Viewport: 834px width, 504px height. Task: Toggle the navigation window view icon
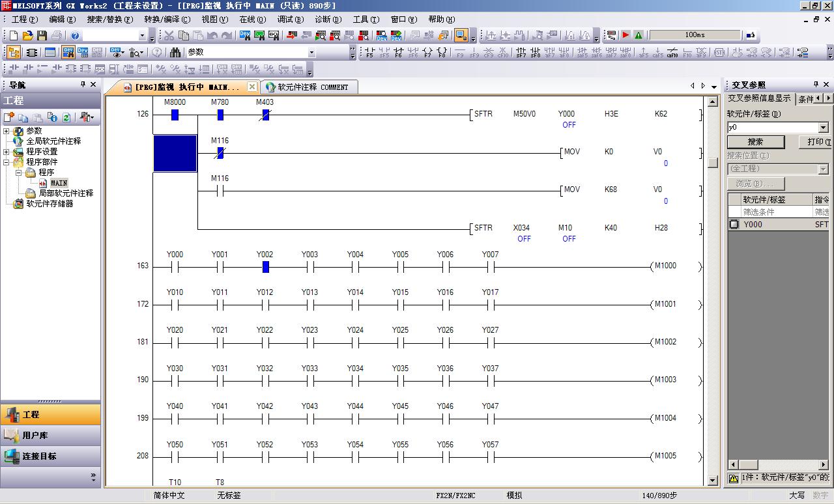click(13, 52)
